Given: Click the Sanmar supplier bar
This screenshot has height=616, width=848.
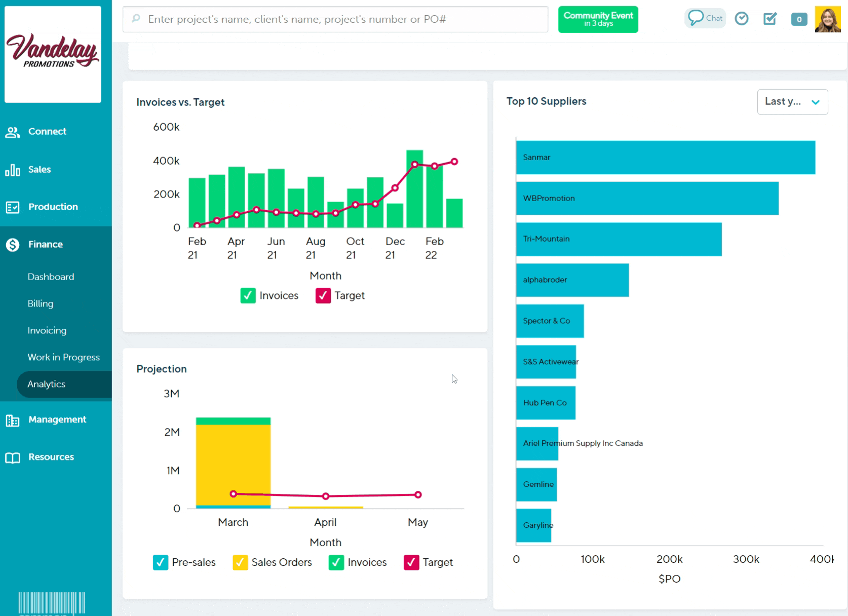Looking at the screenshot, I should coord(665,158).
